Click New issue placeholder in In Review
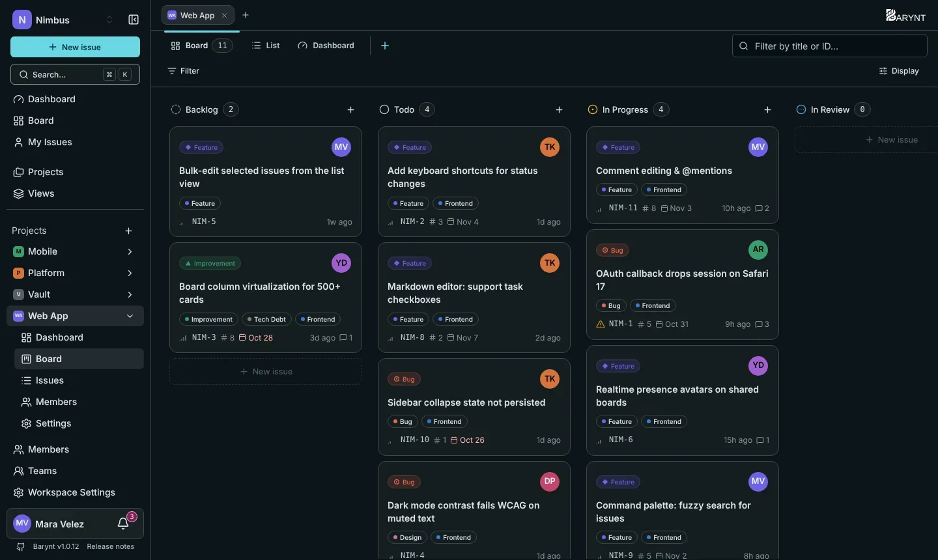The image size is (938, 560). click(866, 140)
